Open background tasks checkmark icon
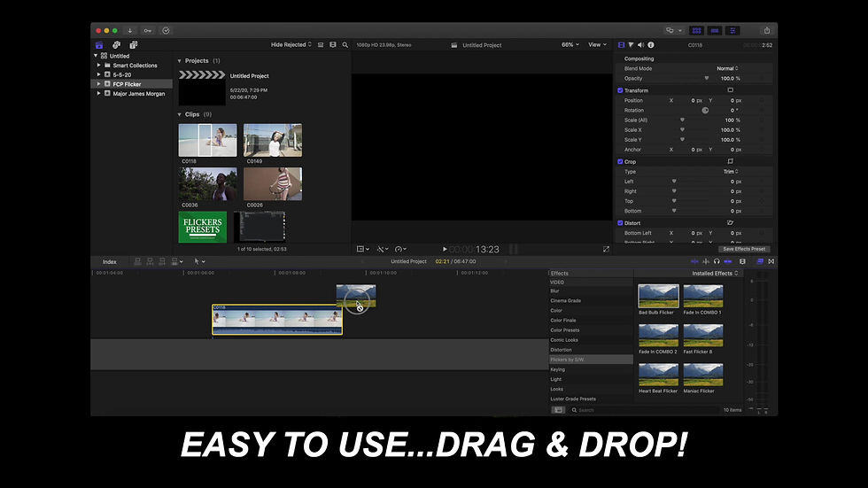Screen dimensions: 868x488 (x=166, y=30)
